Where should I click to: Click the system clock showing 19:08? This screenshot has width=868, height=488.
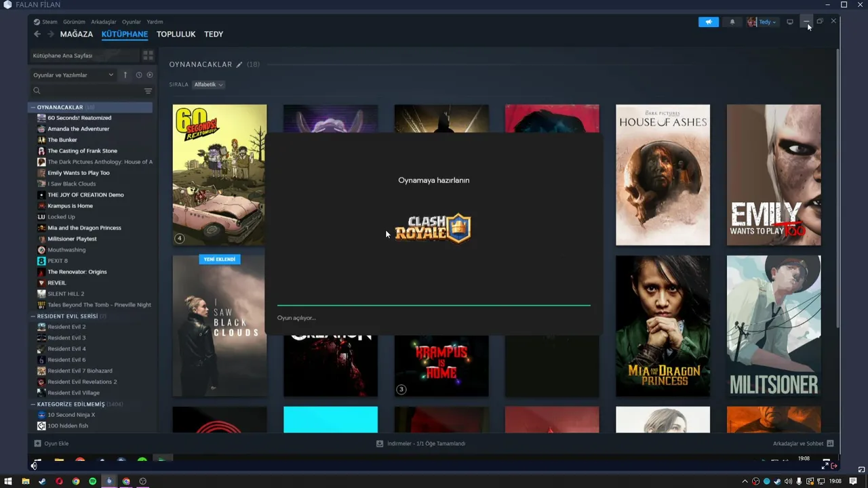pos(835,481)
